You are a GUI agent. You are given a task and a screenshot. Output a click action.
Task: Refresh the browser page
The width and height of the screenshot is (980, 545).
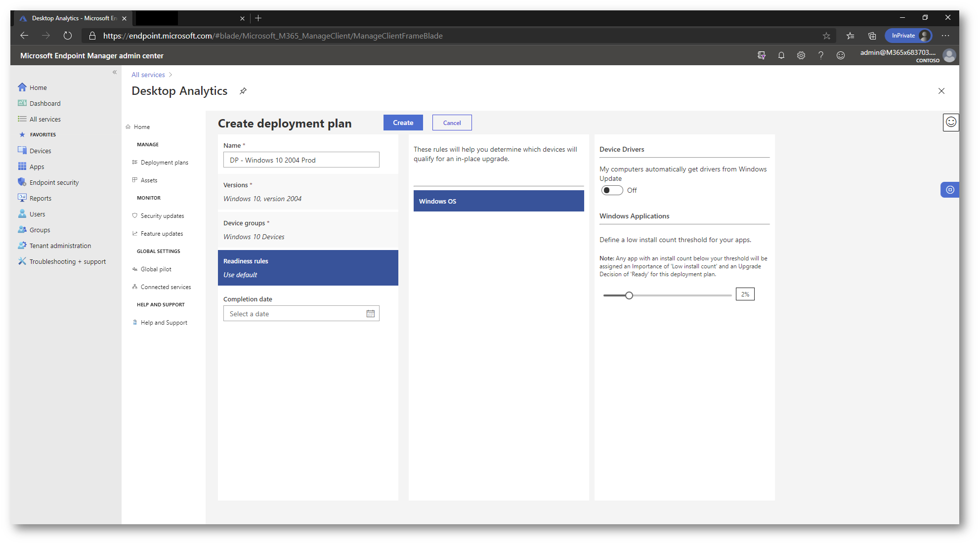(x=68, y=36)
